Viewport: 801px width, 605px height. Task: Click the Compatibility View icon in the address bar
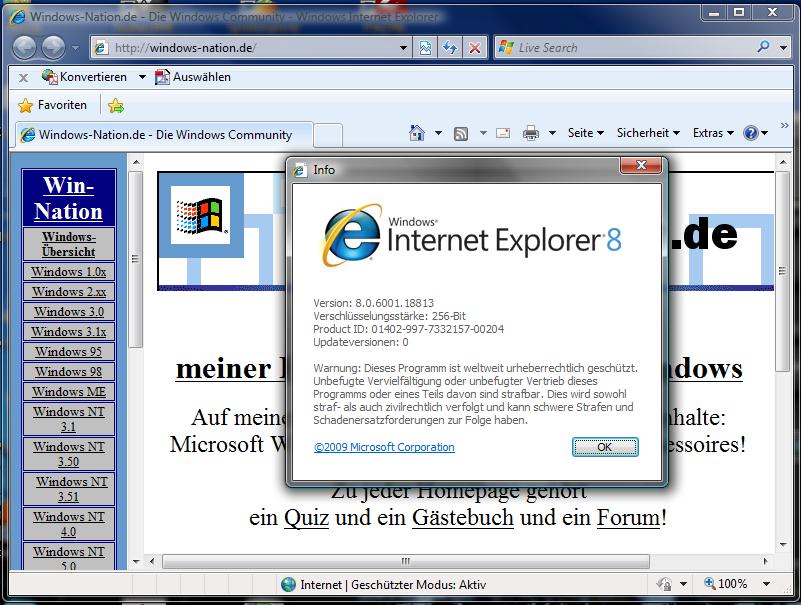click(x=426, y=47)
